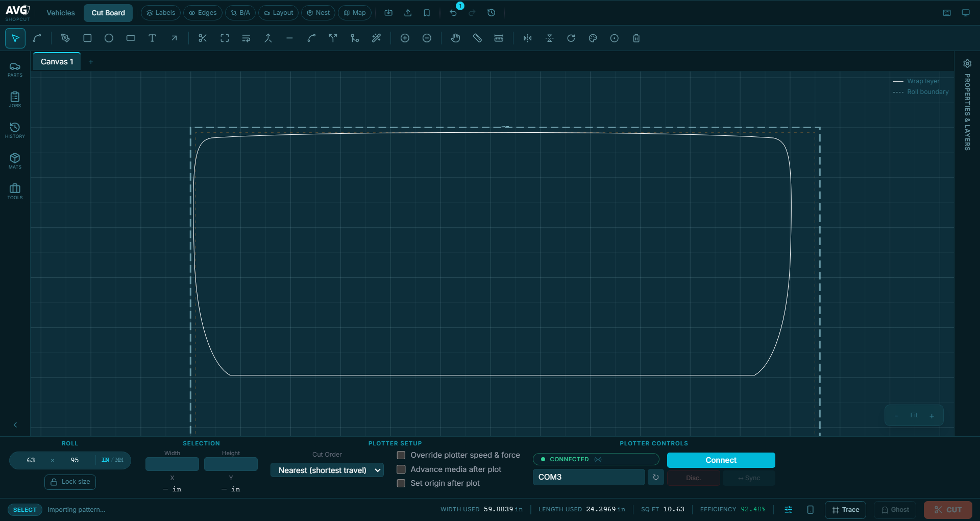Open the Parts sidebar panel
Screen dimensions: 980x521
[15, 69]
